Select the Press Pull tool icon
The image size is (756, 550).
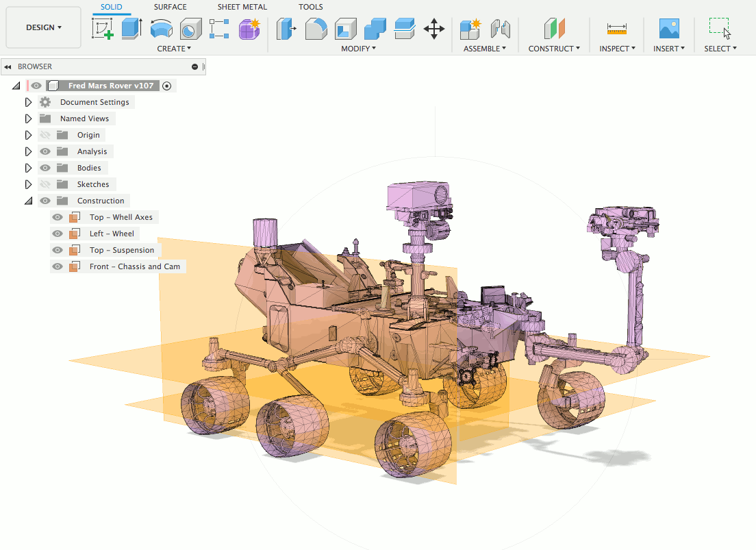click(286, 29)
